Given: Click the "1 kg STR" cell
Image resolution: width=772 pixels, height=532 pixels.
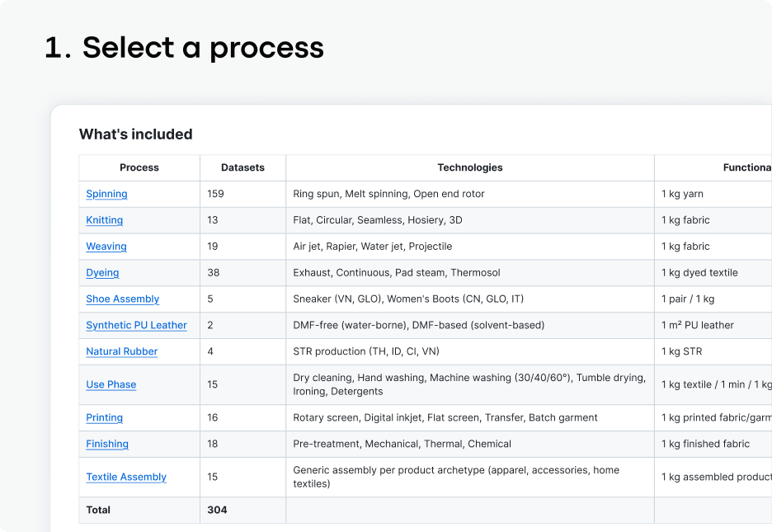Looking at the screenshot, I should point(713,351).
